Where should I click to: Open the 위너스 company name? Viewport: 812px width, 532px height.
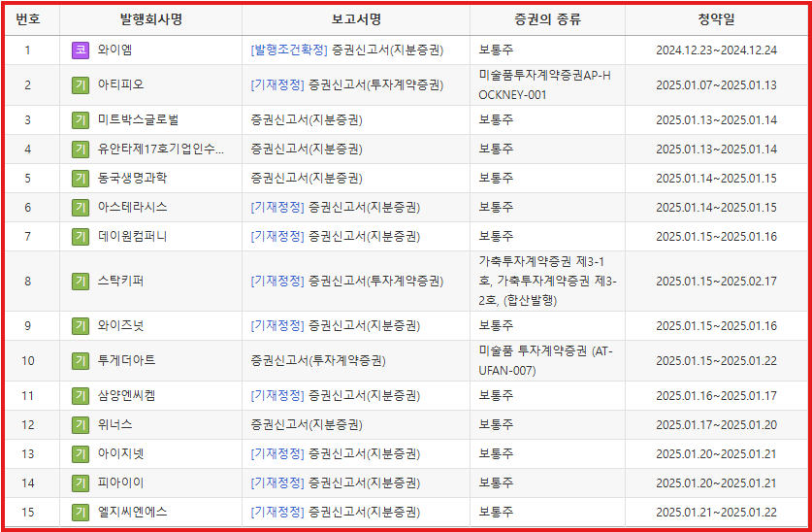coord(115,425)
